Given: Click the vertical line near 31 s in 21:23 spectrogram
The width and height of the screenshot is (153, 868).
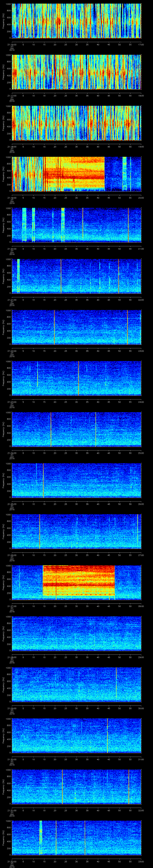Looking at the screenshot, I should click(x=78, y=378).
